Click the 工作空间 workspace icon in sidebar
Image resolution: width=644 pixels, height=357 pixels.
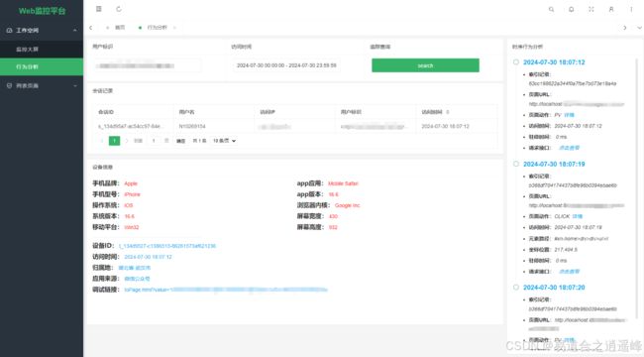pyautogui.click(x=10, y=31)
